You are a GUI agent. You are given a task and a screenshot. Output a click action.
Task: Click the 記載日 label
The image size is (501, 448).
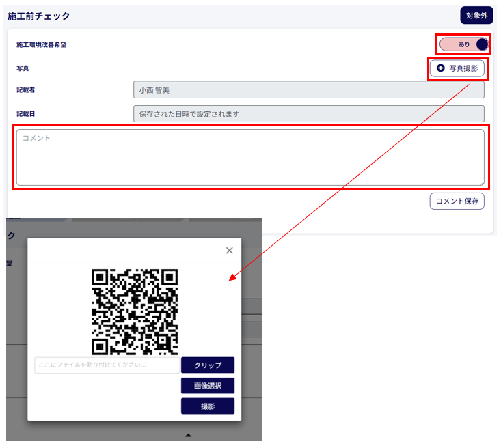(25, 114)
